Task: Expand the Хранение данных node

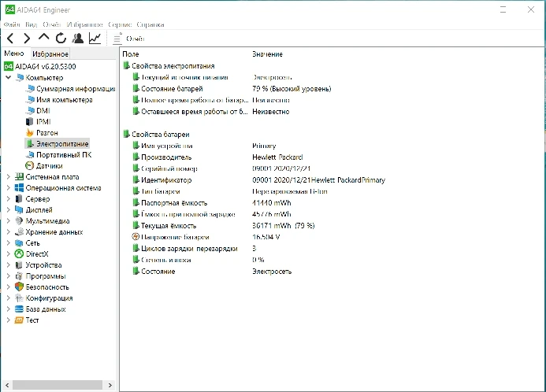Action: 9,232
